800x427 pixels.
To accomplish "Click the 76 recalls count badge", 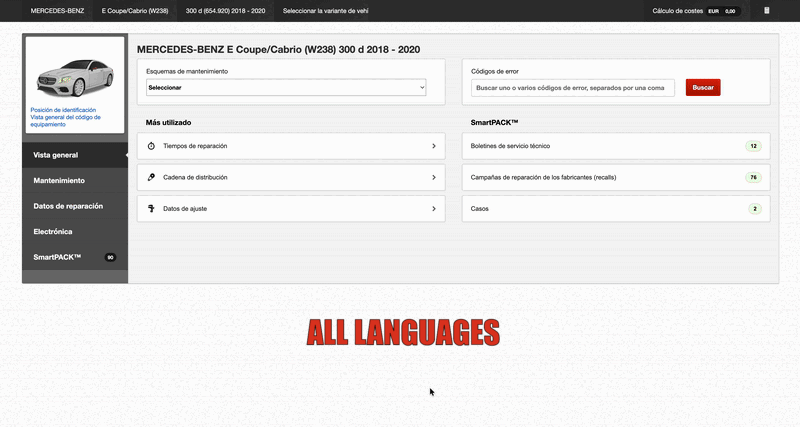I will 752,177.
